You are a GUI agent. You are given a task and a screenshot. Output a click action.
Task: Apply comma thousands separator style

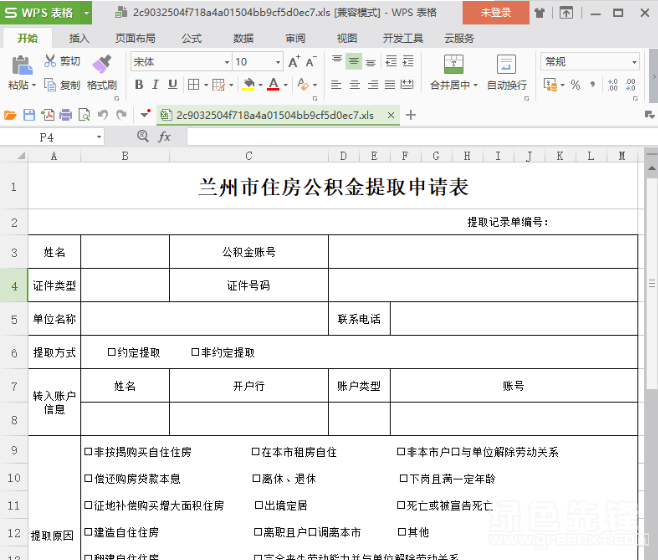click(593, 85)
